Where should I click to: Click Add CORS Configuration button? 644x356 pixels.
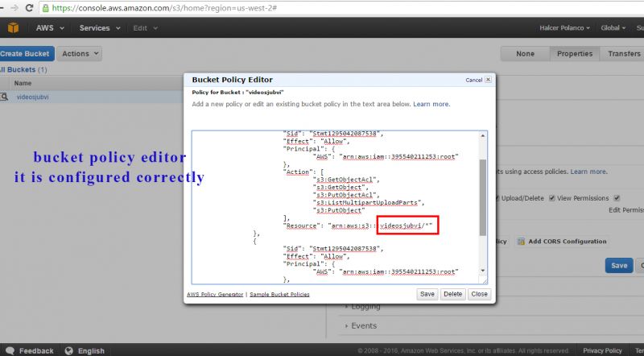[x=562, y=242]
